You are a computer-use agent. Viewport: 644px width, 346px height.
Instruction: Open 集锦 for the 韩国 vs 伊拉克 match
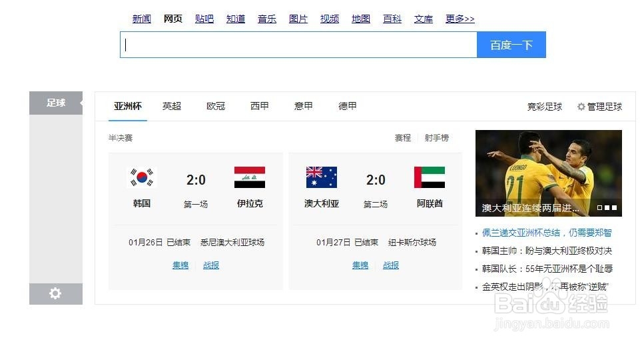click(x=180, y=265)
